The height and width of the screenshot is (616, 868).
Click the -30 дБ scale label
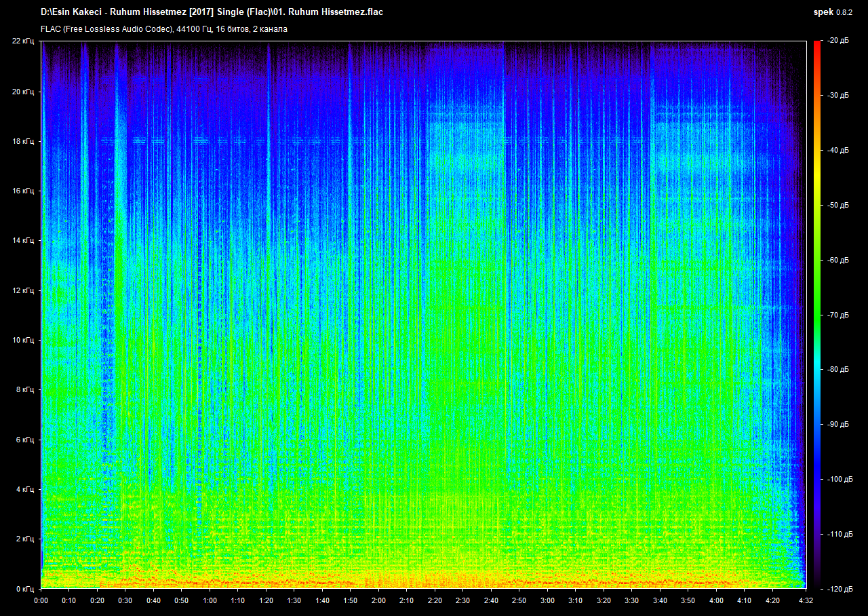tap(838, 96)
